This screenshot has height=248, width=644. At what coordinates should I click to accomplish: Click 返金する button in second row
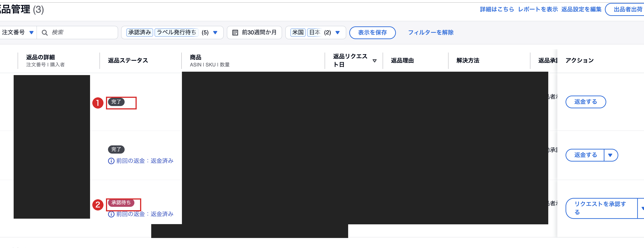(x=585, y=155)
